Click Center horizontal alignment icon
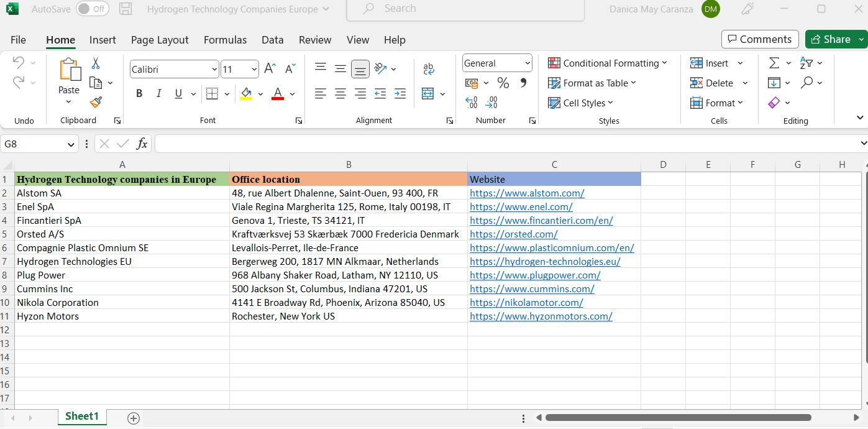 pyautogui.click(x=340, y=94)
